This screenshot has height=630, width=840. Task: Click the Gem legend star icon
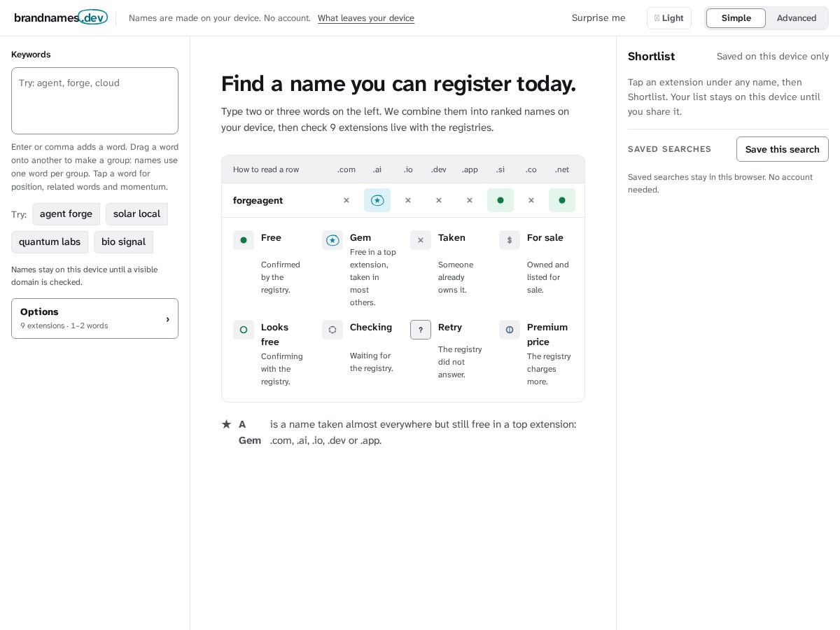(x=332, y=240)
